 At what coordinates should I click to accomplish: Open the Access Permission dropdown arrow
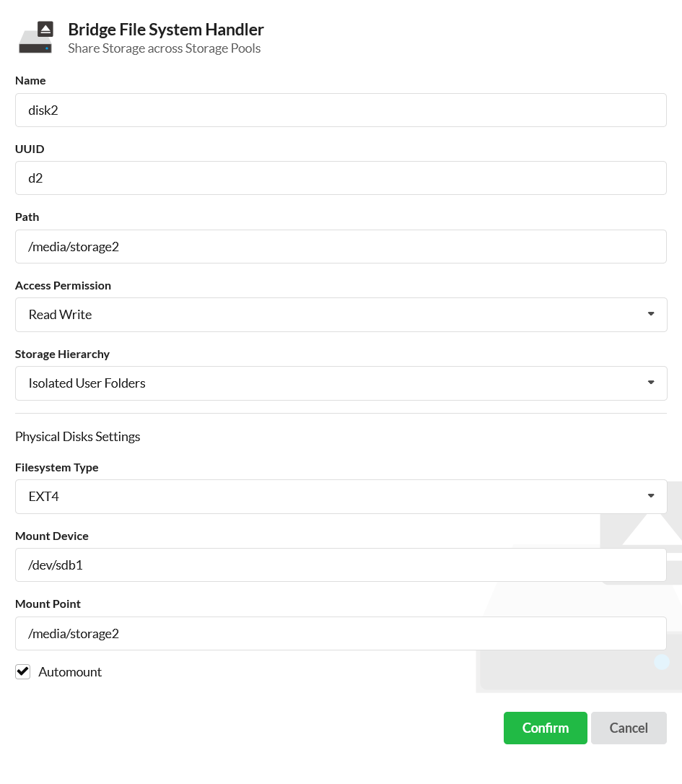pos(650,314)
